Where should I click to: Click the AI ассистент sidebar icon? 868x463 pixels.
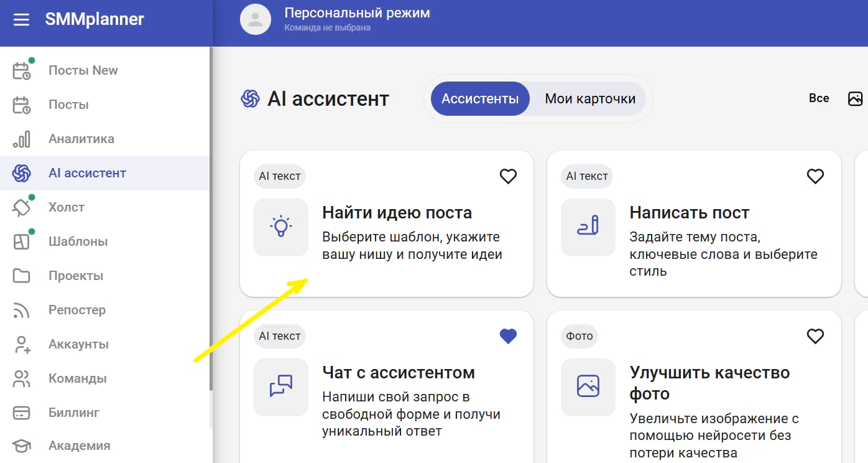pos(22,173)
